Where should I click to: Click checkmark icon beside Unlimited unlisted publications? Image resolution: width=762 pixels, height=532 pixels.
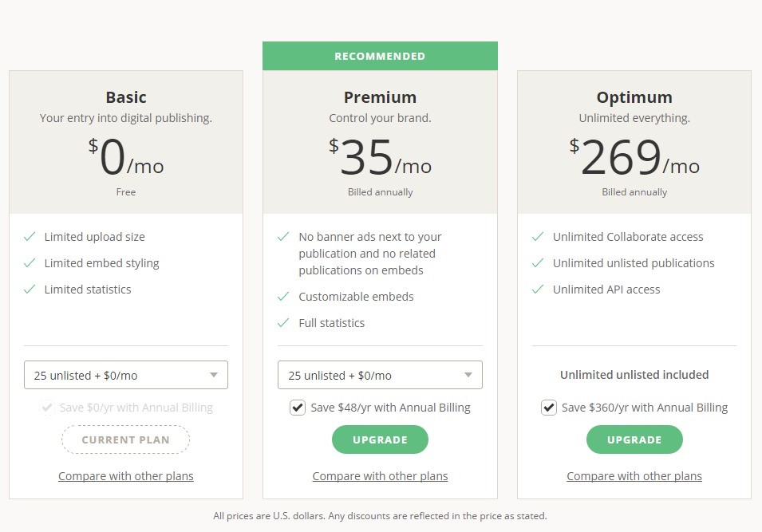pyautogui.click(x=538, y=263)
